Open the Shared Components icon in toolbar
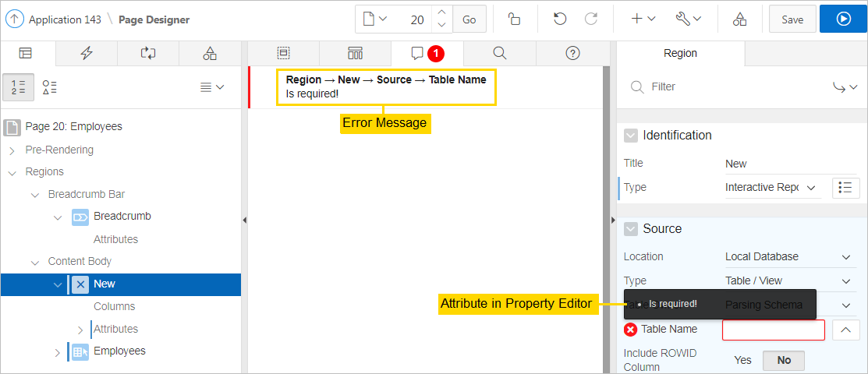This screenshot has height=374, width=868. pos(739,19)
